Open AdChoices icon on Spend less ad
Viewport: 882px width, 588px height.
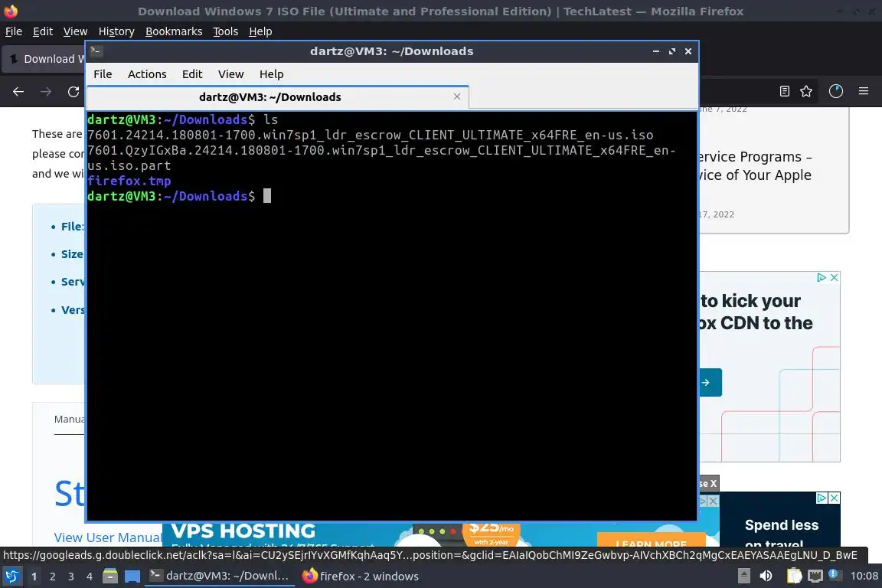(x=822, y=498)
